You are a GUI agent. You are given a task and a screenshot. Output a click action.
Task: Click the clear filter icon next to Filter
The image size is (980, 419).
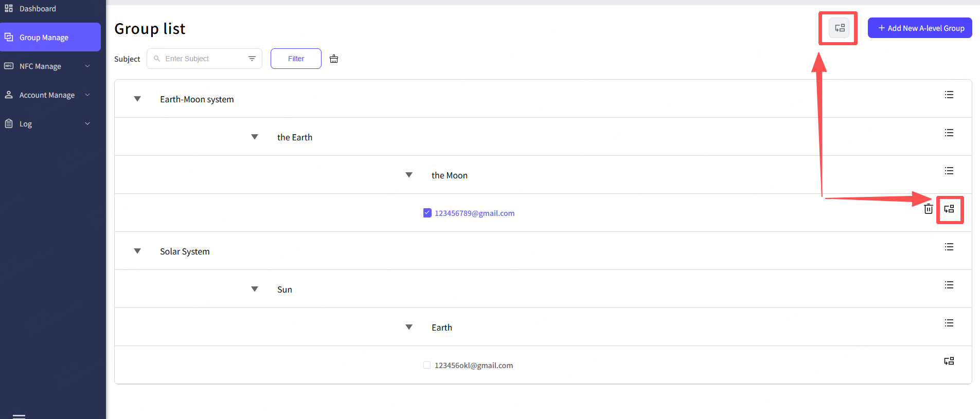point(334,59)
